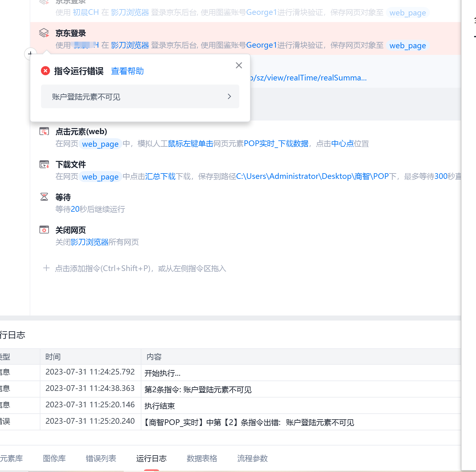Click the 京东登录 step layers icon

click(44, 33)
